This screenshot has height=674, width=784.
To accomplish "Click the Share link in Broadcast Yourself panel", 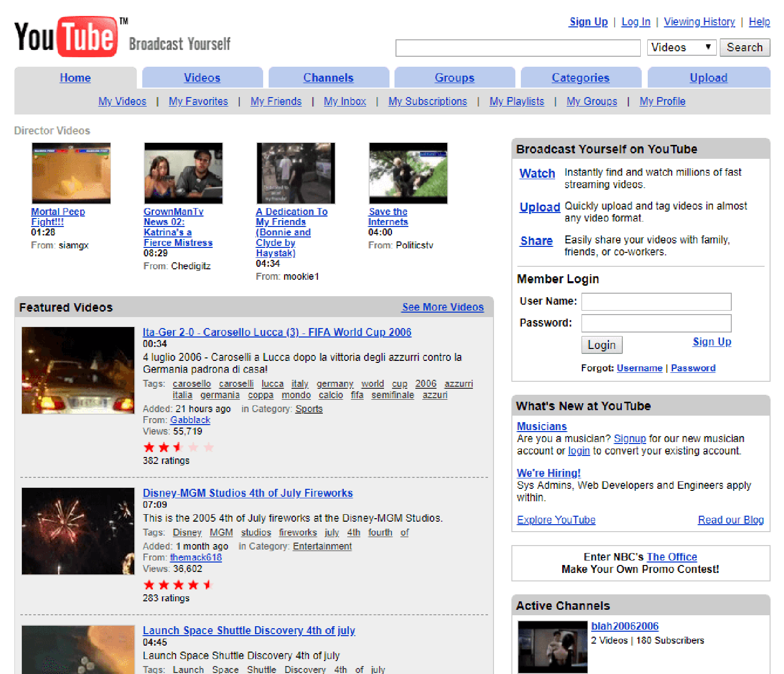I will coord(536,241).
